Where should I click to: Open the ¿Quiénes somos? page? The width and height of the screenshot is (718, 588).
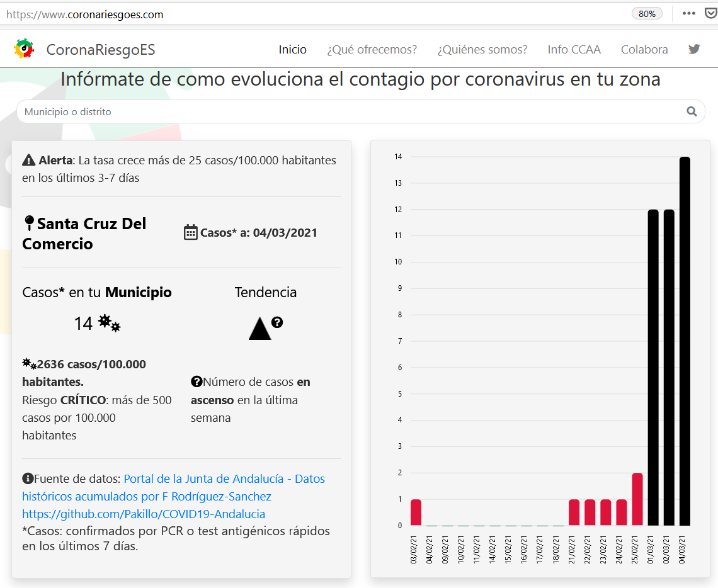click(x=482, y=49)
